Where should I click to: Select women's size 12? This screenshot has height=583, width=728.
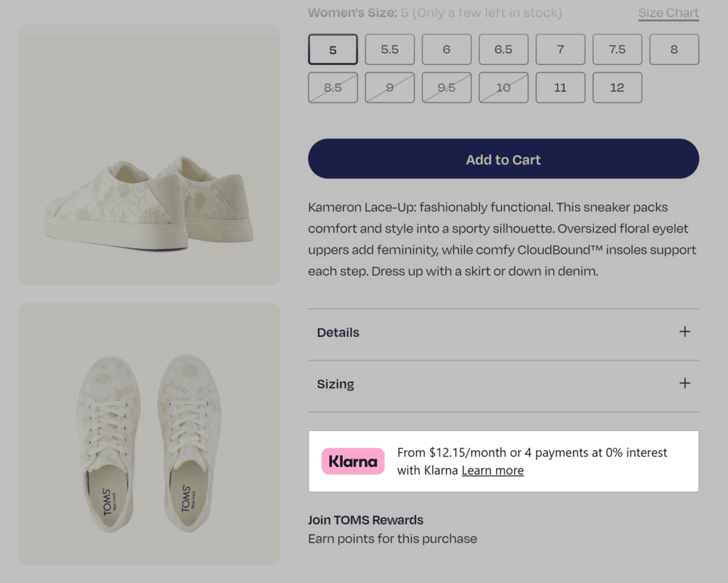617,87
